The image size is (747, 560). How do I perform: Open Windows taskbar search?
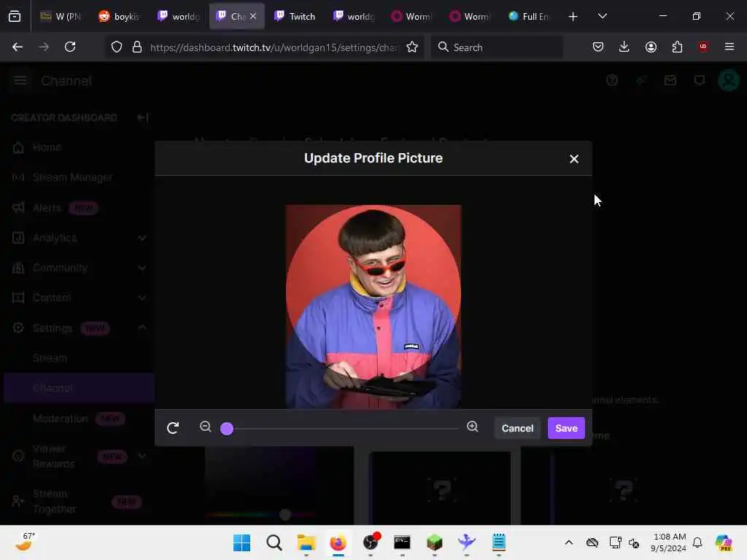[x=274, y=542]
